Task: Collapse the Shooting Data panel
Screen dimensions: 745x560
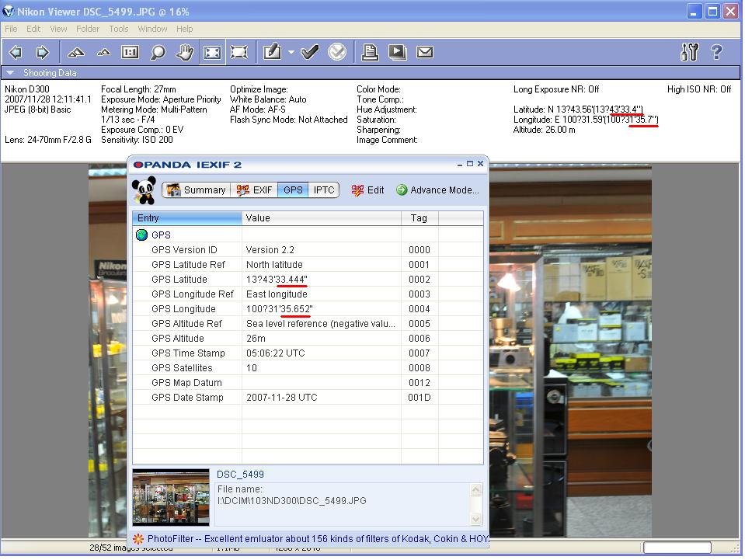Action: coord(10,73)
